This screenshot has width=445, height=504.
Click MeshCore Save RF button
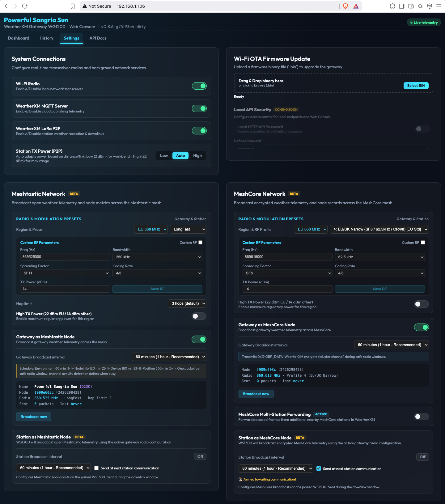tap(380, 289)
